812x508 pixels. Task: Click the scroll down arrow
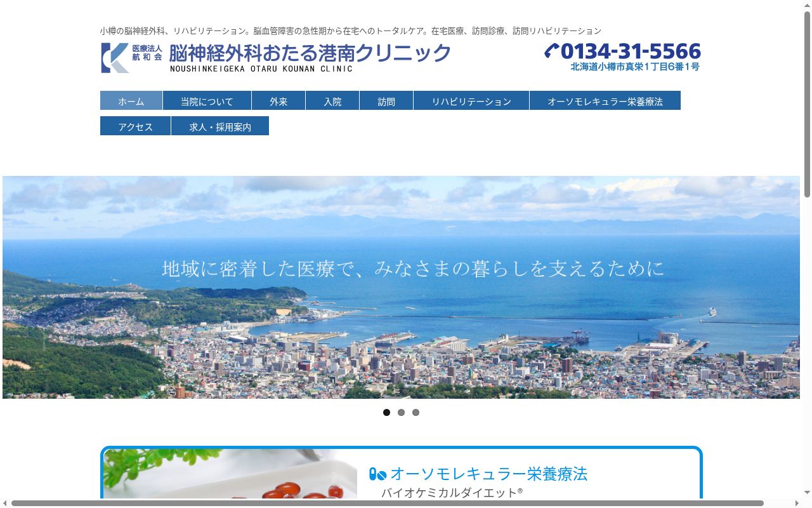(x=807, y=493)
